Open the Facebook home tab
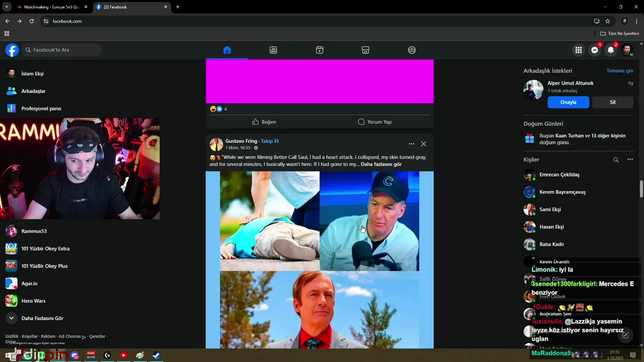 tap(227, 50)
